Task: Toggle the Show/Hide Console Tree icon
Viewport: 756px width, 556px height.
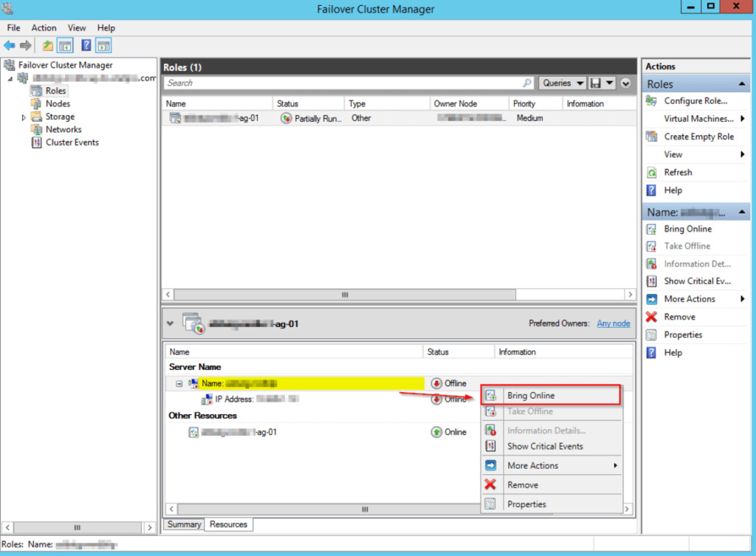Action: 65,46
